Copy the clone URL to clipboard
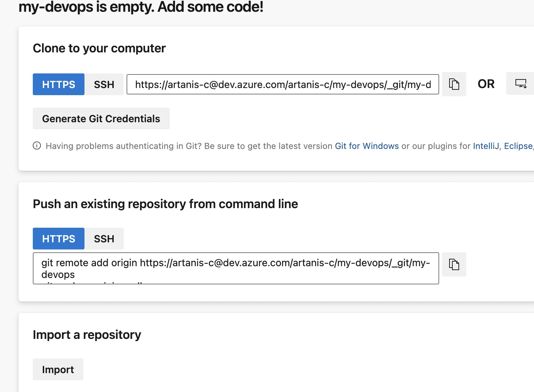This screenshot has height=392, width=534. pos(454,84)
